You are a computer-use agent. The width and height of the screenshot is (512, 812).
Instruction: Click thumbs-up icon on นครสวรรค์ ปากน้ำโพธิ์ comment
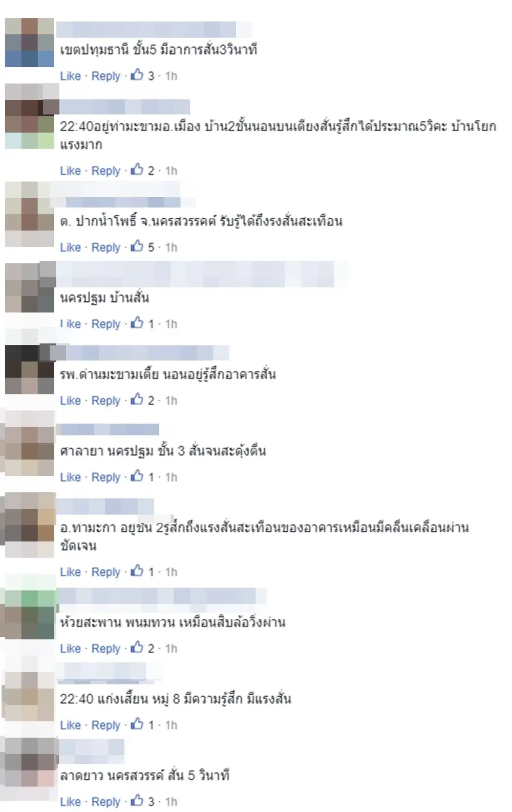[x=137, y=246]
